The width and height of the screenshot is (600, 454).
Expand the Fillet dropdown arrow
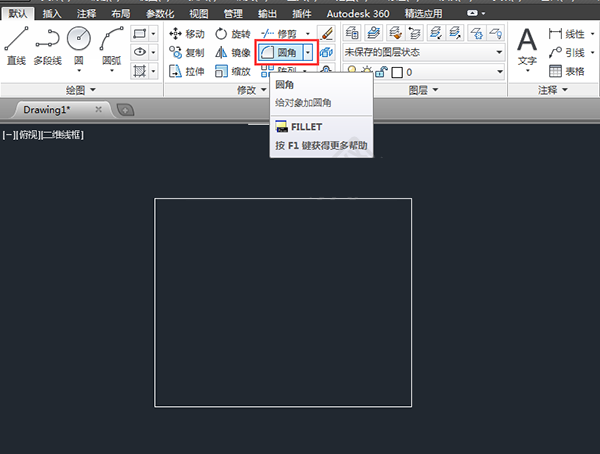point(308,52)
